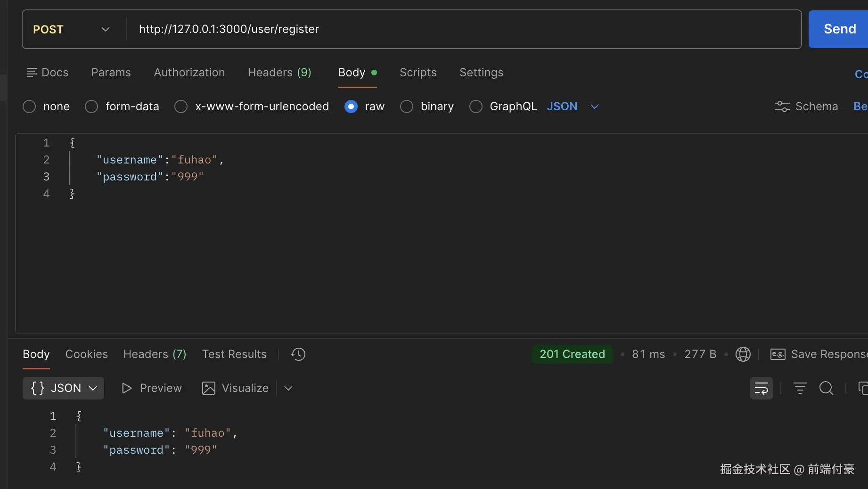Select the form-data body option

pos(91,106)
